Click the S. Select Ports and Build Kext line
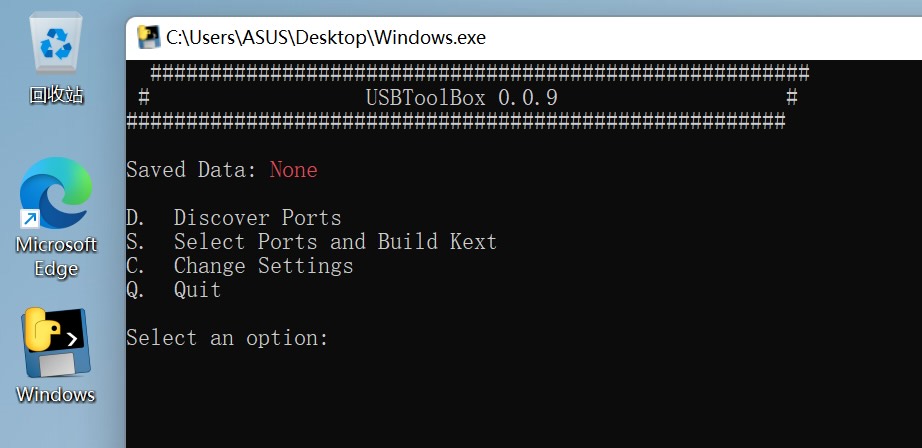The image size is (922, 448). tap(312, 242)
